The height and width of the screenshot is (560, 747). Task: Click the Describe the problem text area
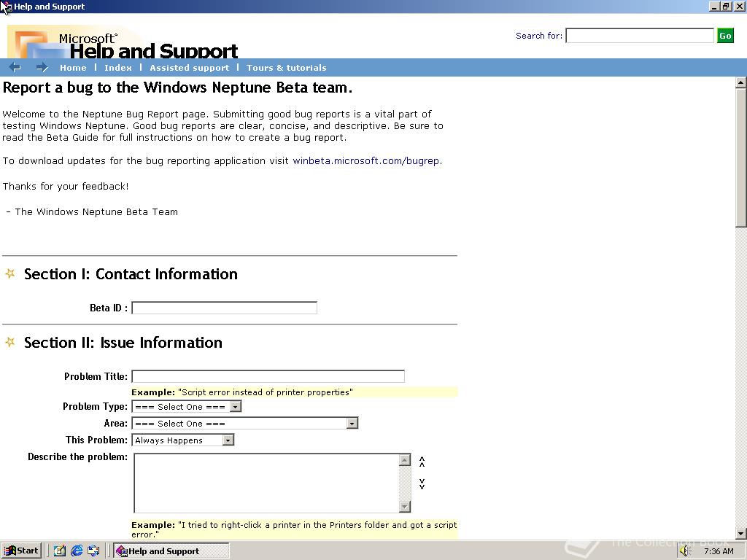pyautogui.click(x=267, y=483)
